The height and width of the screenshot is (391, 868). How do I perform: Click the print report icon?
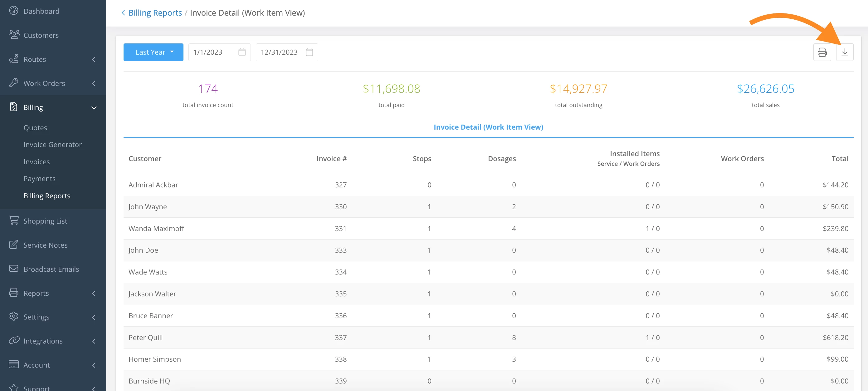coord(822,52)
